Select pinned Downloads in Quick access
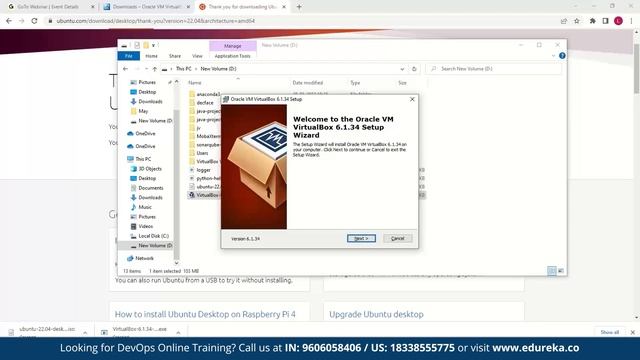640x360 pixels. pos(150,102)
